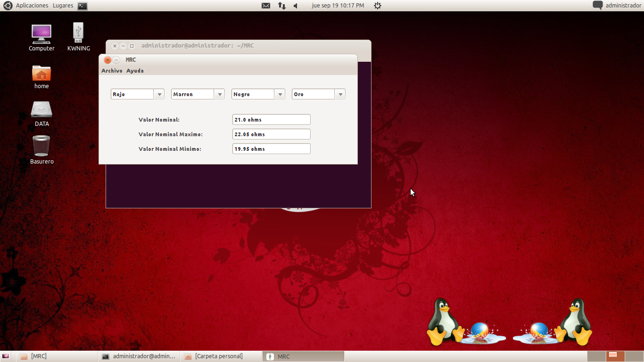Click the chat bubble status icon
644x362 pixels.
tap(598, 6)
